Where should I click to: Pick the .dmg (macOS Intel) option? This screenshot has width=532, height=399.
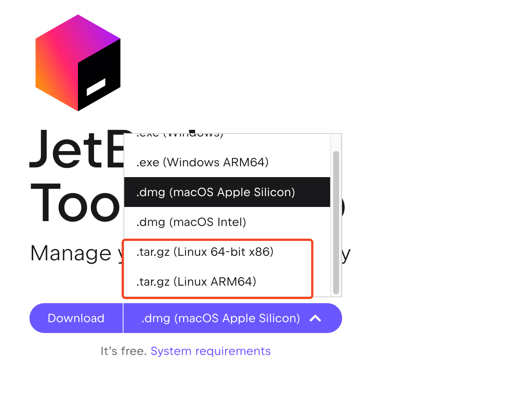coord(191,222)
